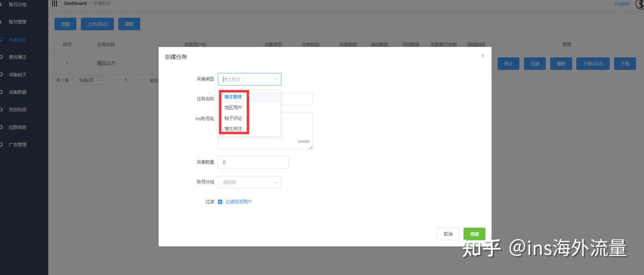Select 地区用户 option in dropdown list
Image resolution: width=644 pixels, height=275 pixels.
[x=250, y=107]
